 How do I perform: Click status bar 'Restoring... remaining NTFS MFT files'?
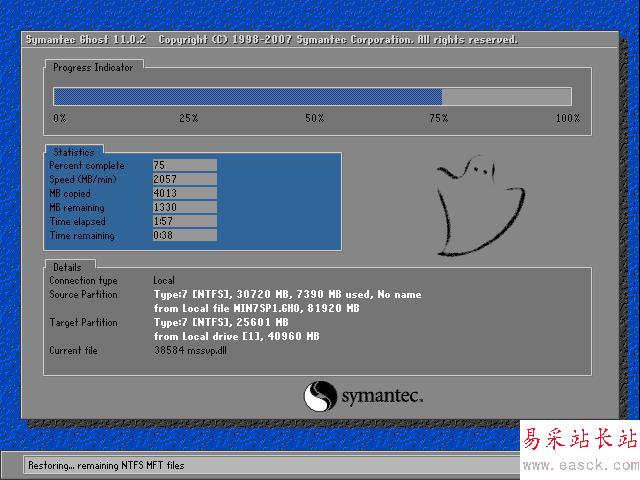[x=106, y=465]
